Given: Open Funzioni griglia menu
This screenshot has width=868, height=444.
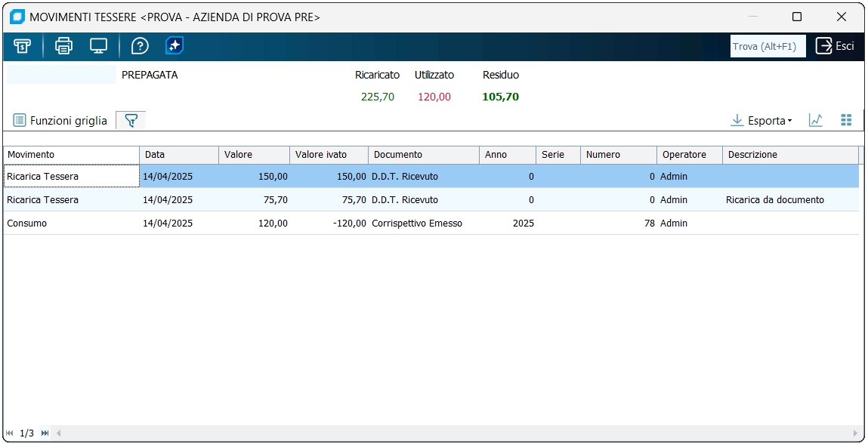Looking at the screenshot, I should point(60,120).
